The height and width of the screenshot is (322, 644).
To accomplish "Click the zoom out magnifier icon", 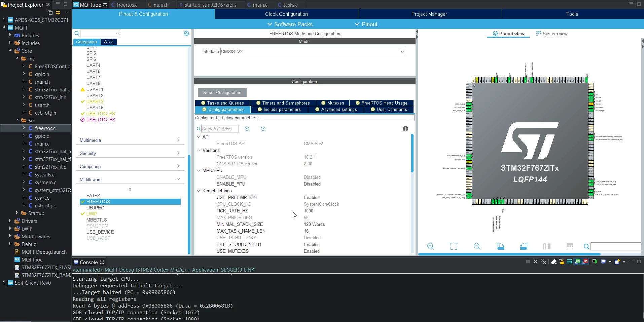I will click(x=477, y=246).
